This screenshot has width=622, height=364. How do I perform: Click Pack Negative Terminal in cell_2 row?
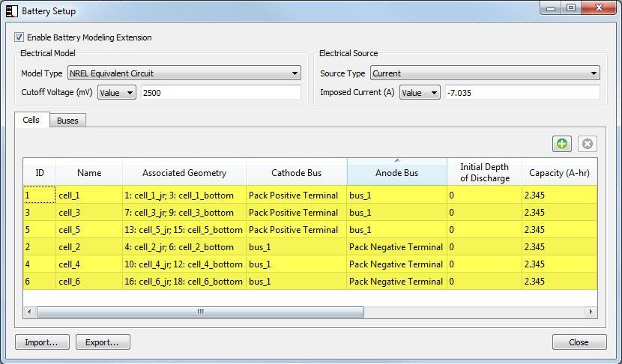point(396,247)
